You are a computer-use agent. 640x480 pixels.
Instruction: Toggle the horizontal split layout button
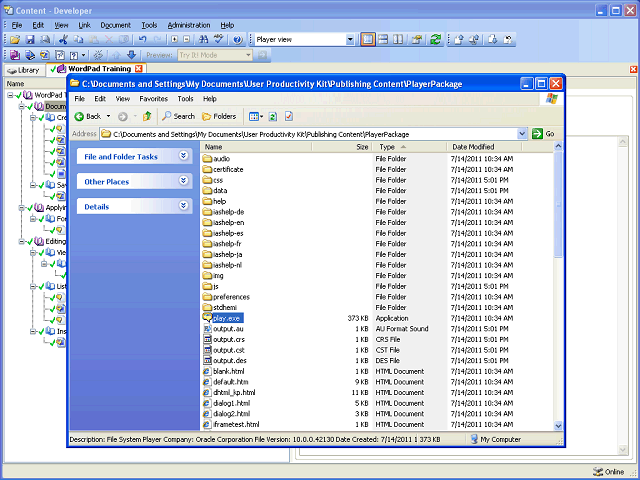[383, 40]
